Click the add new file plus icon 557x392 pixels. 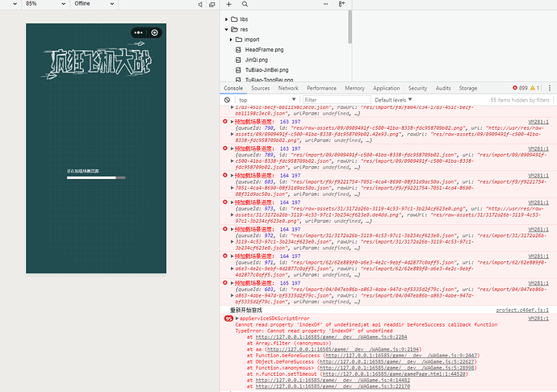[x=228, y=4]
